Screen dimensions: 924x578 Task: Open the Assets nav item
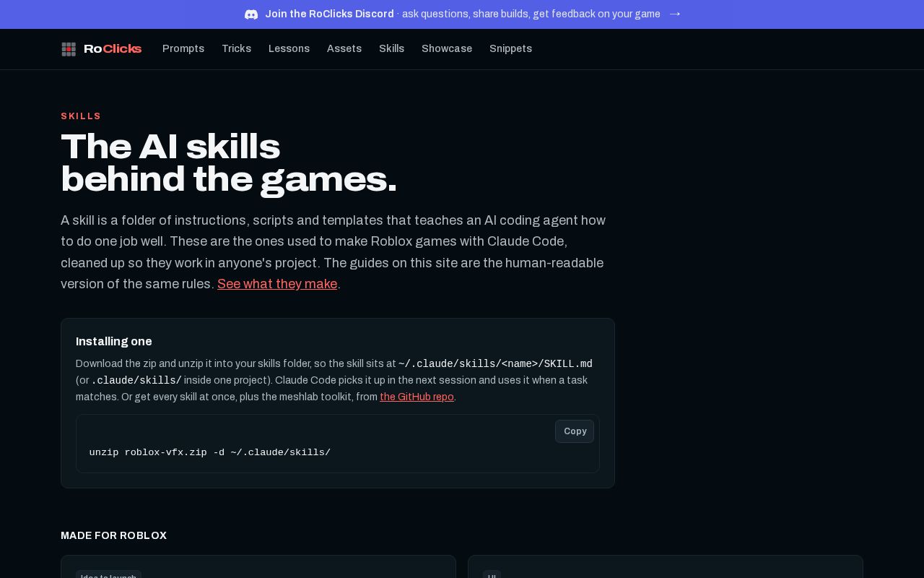point(344,48)
